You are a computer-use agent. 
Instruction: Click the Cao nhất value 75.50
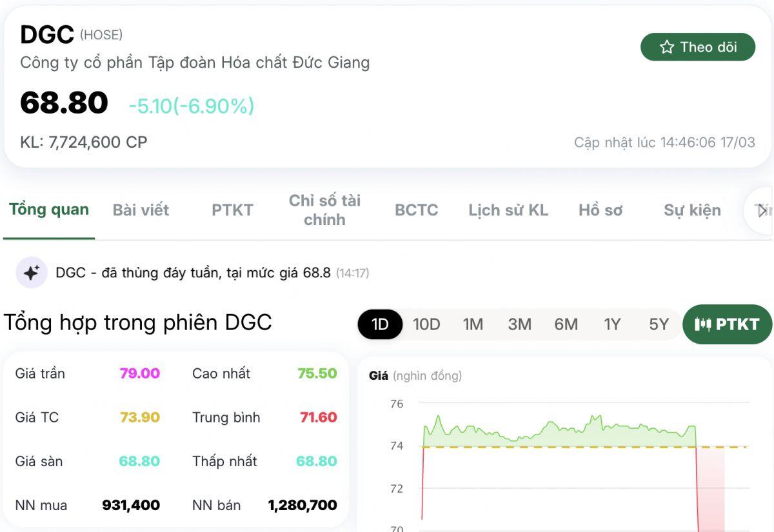(x=317, y=373)
